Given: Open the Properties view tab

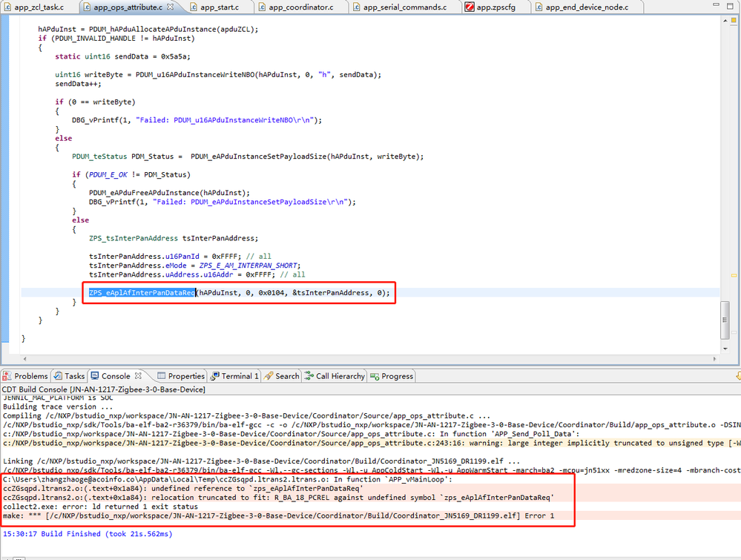Looking at the screenshot, I should [181, 376].
